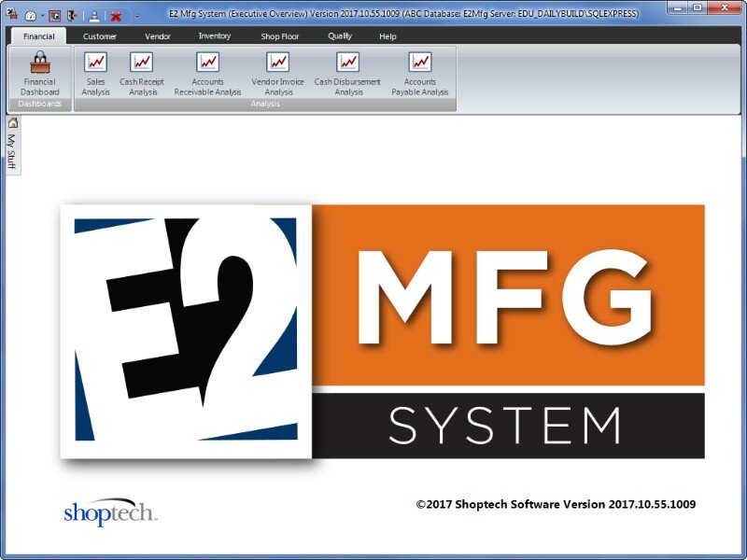This screenshot has height=560, width=747.
Task: Open Customize Quick Access Toolbar dropdown
Action: [137, 16]
